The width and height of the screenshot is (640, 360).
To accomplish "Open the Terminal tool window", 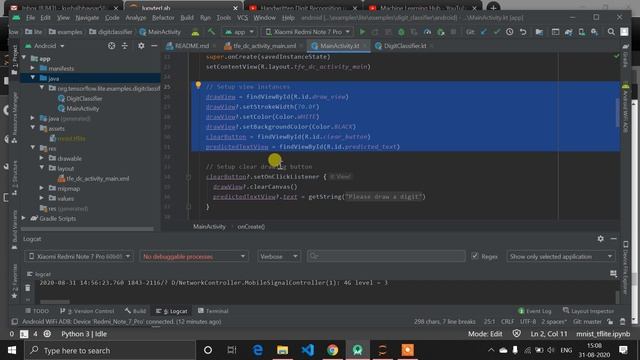I will point(213,311).
